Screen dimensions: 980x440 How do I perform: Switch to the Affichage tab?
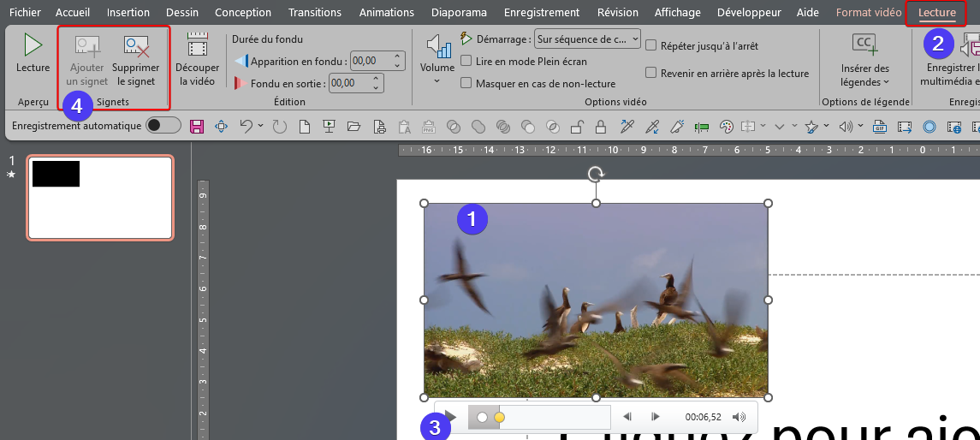678,13
